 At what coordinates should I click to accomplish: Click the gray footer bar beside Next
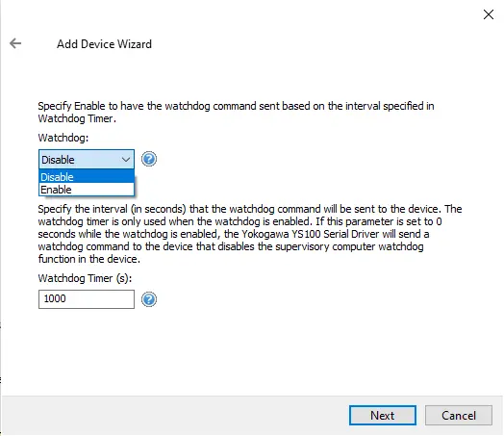(x=173, y=416)
